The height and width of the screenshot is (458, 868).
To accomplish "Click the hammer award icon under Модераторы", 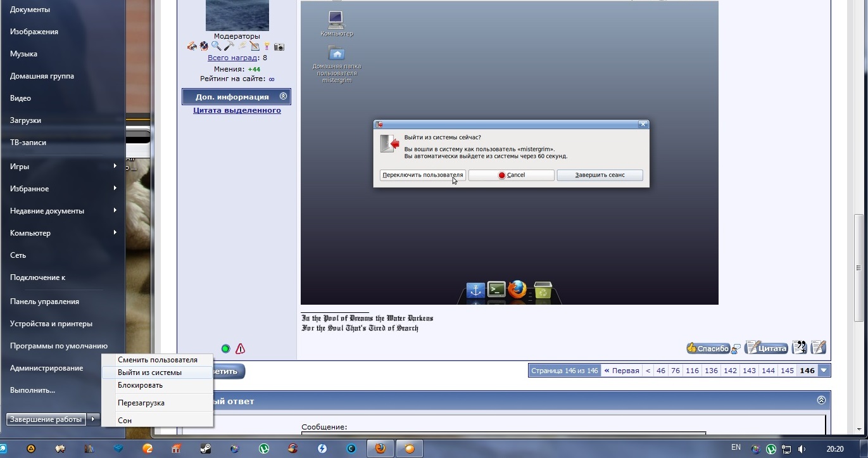I will point(229,46).
